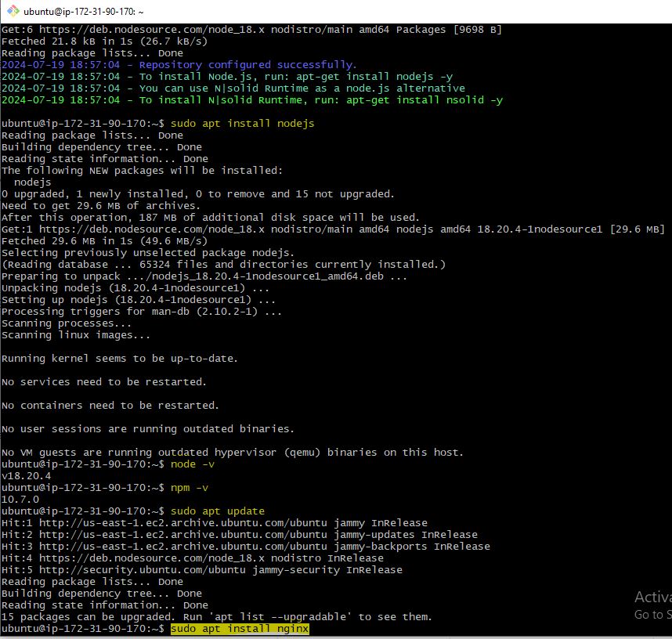Click the 10.7.0 npm version output

20,500
